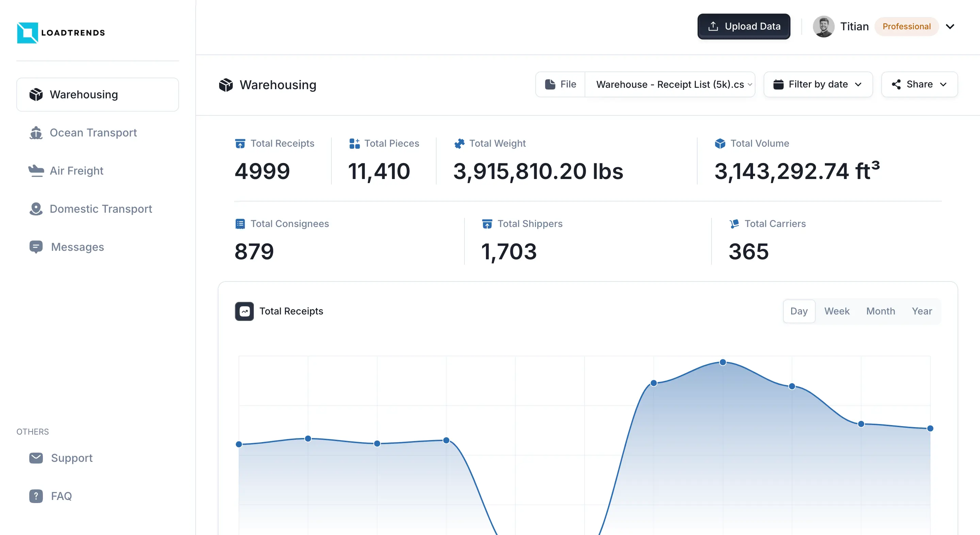Click the Total Carriers hand truck icon
The height and width of the screenshot is (535, 980).
point(734,224)
